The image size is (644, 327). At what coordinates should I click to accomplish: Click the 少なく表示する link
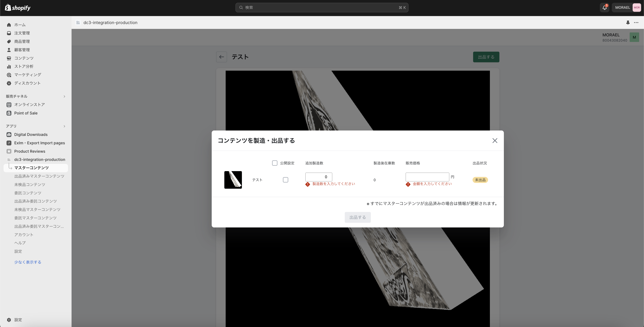point(28,262)
